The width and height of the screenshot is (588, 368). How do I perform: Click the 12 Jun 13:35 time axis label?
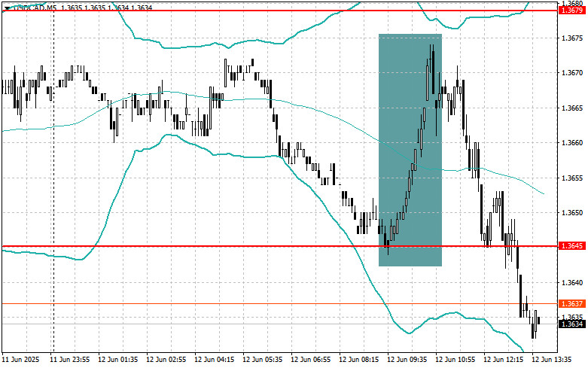(x=551, y=360)
